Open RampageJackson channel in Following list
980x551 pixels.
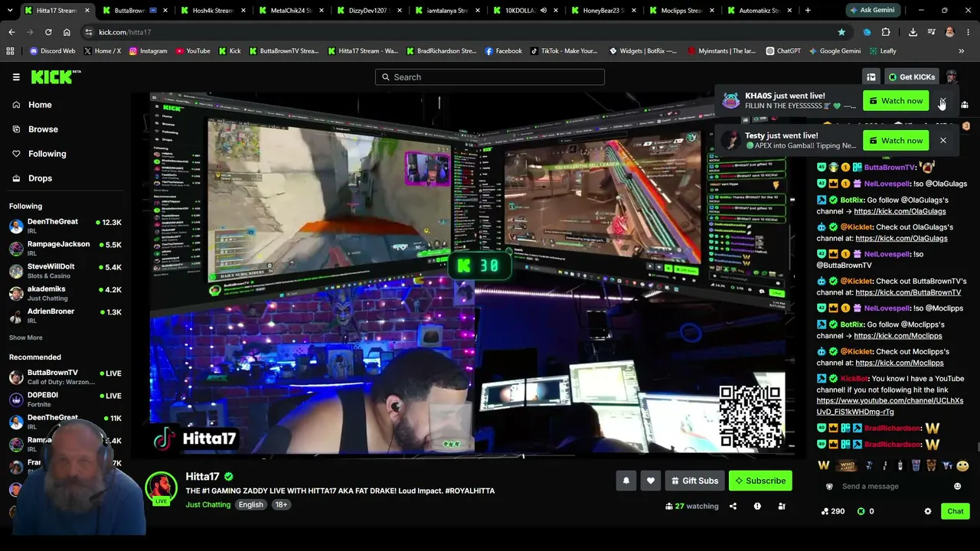[x=65, y=248]
